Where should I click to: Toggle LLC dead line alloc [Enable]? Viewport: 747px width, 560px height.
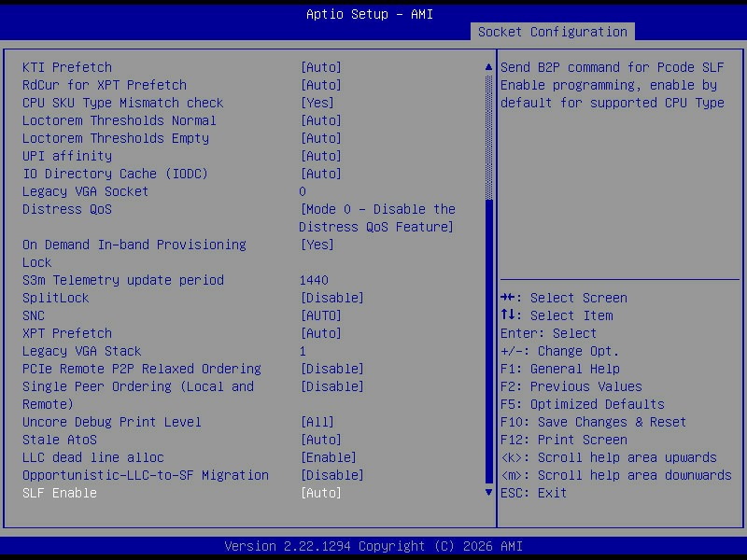click(x=329, y=457)
